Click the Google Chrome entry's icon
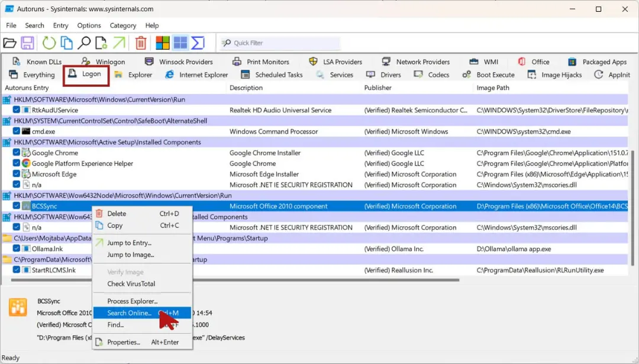639x364 pixels. [26, 152]
